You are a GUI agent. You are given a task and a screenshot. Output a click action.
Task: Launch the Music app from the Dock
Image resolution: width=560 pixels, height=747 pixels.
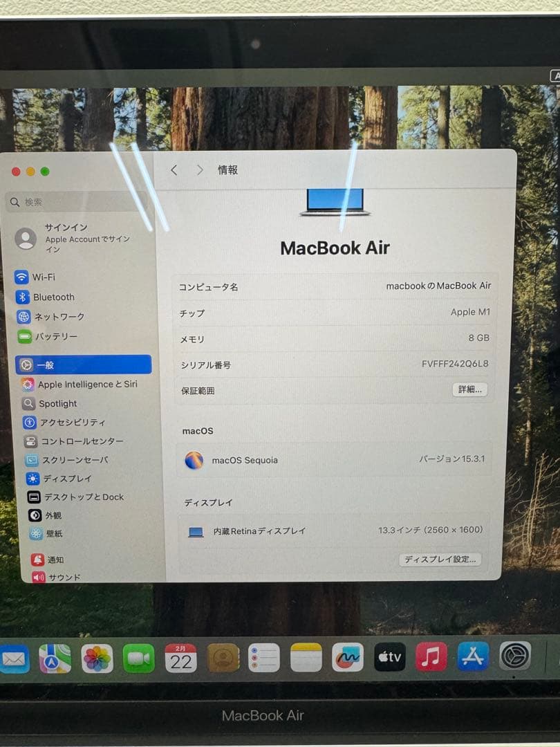point(431,657)
